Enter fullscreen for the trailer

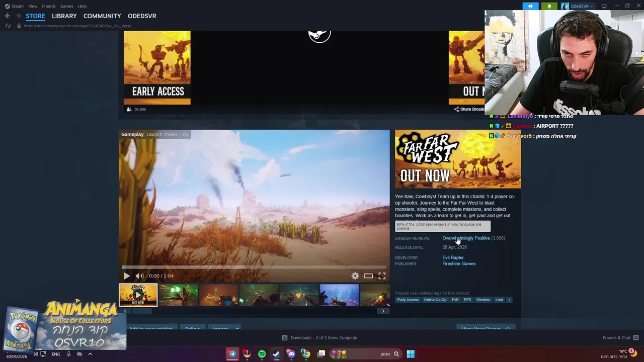point(382,276)
